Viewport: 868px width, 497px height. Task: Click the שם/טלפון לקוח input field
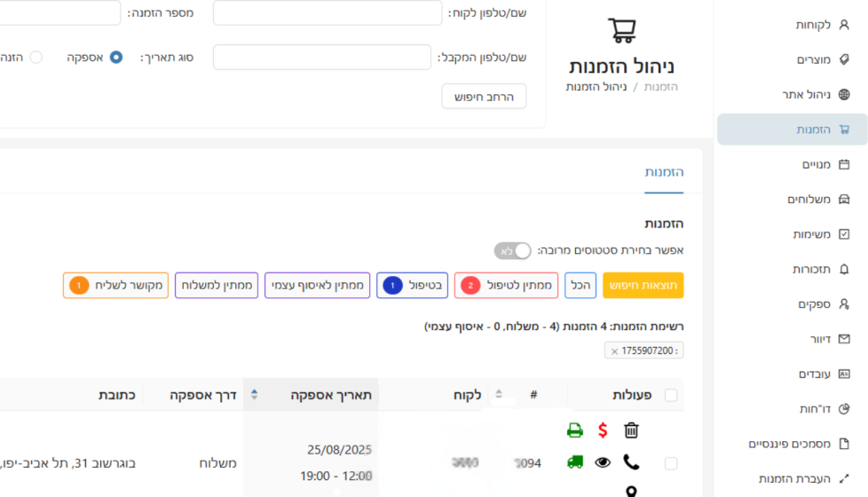click(327, 13)
